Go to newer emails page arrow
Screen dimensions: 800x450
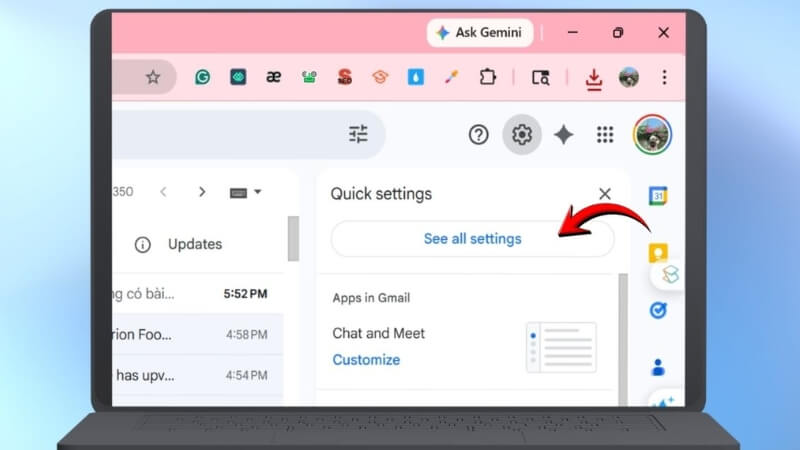[163, 192]
